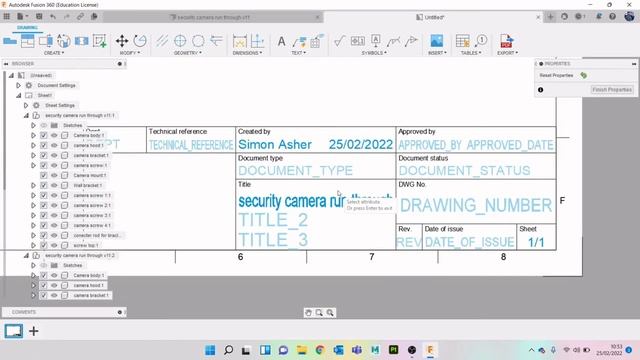Click the Save icon in the top bar
This screenshot has height=360, width=640.
(x=39, y=17)
